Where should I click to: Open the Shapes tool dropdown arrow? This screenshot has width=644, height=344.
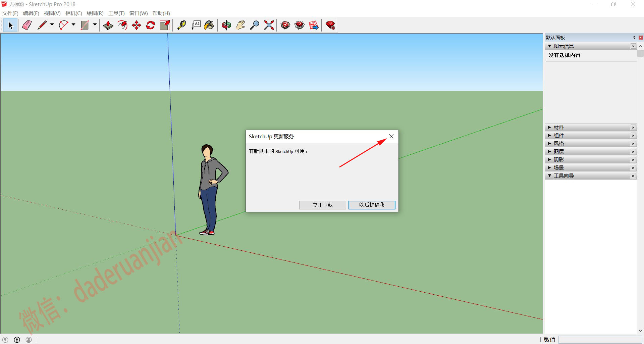pos(95,24)
